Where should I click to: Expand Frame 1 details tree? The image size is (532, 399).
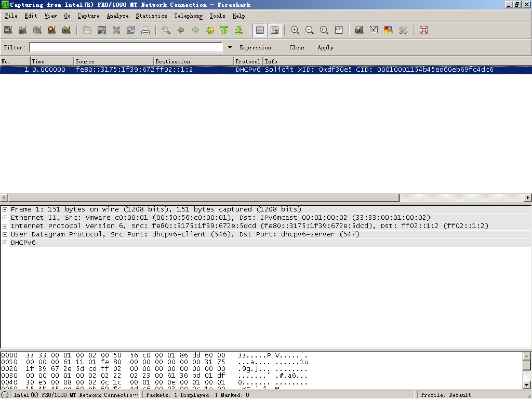(x=5, y=210)
